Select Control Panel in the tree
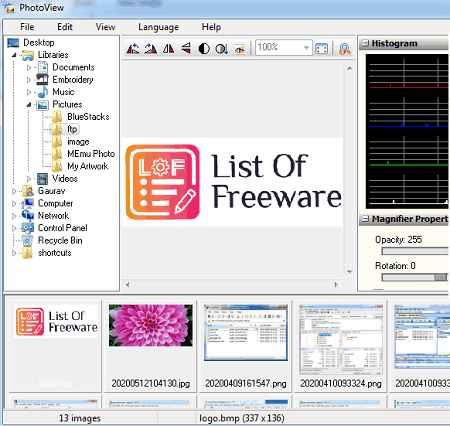 tap(63, 228)
